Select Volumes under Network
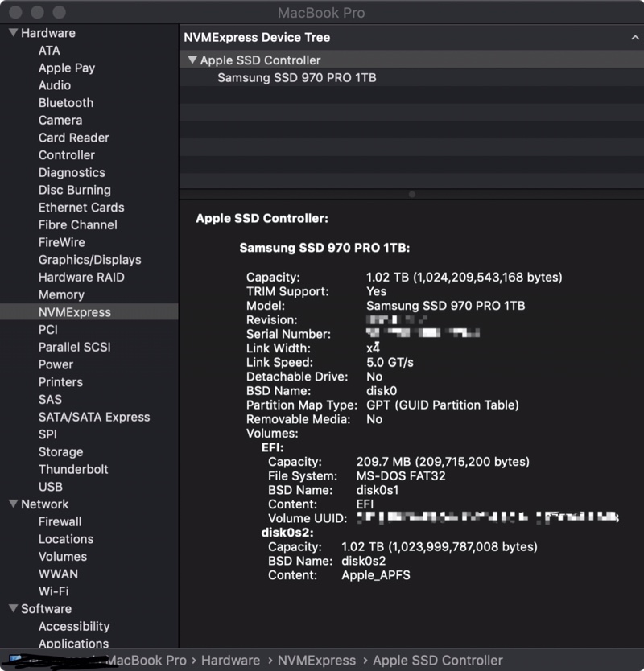Image resolution: width=644 pixels, height=671 pixels. click(x=63, y=556)
